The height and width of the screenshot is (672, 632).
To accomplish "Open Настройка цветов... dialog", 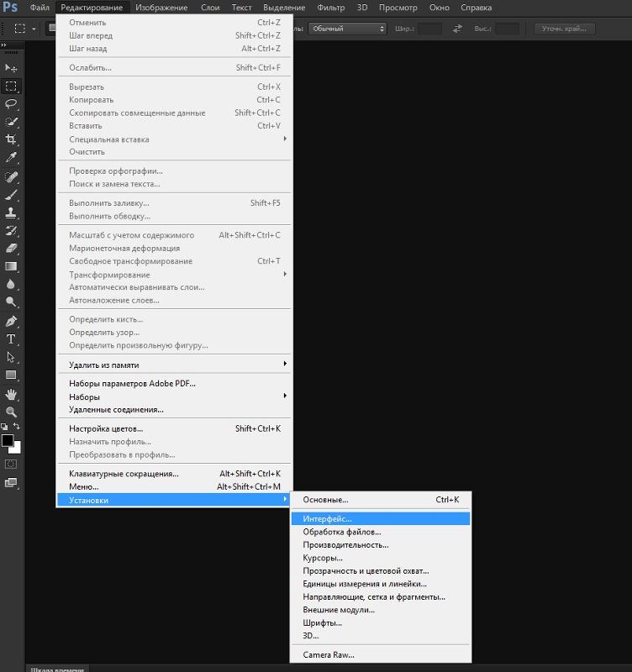I will coord(175,428).
